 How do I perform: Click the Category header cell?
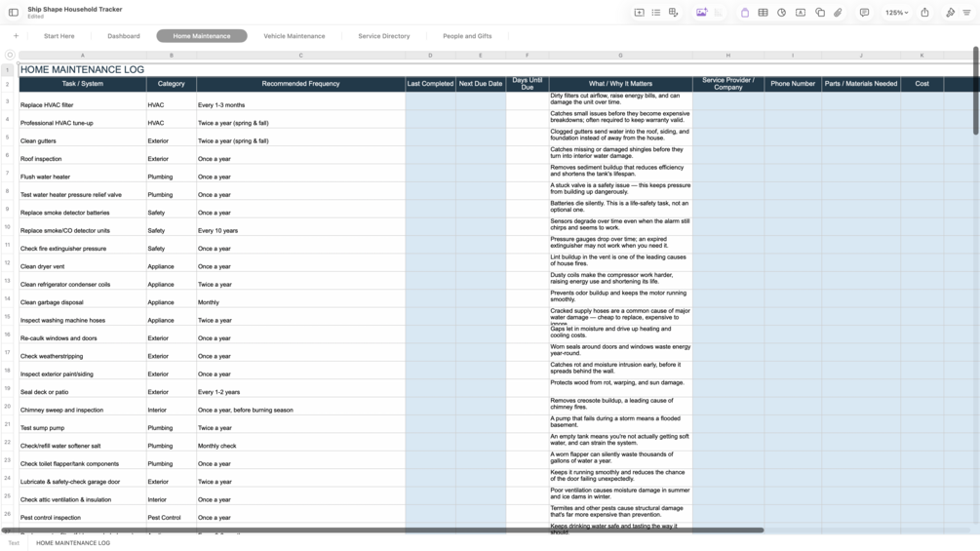pos(172,84)
